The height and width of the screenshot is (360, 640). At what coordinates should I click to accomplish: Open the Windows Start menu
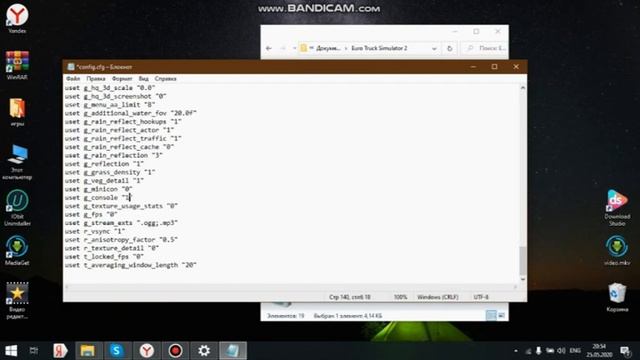click(11, 351)
